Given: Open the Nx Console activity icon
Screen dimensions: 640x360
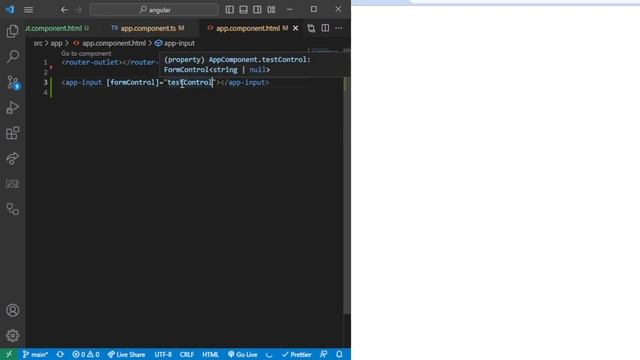Looking at the screenshot, I should click(x=12, y=184).
